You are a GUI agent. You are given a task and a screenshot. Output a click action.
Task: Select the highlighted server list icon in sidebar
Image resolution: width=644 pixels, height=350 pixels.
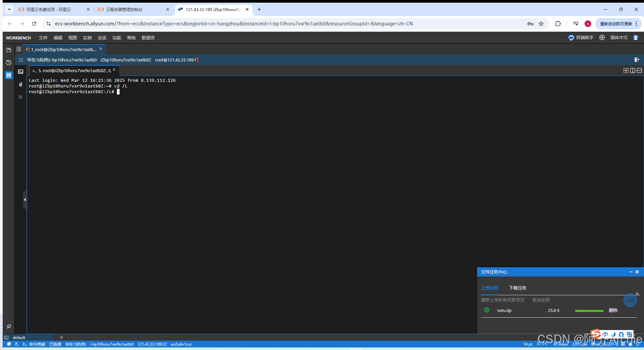click(9, 75)
